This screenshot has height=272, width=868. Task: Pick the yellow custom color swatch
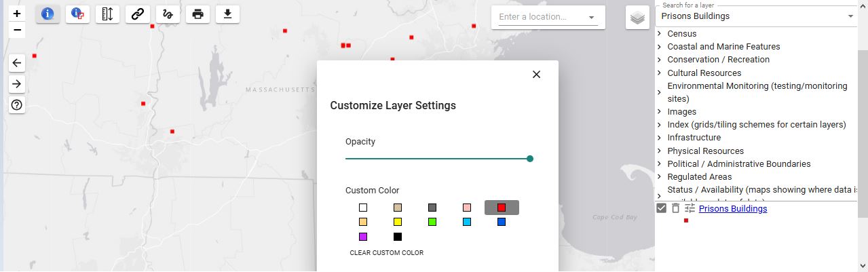coord(398,222)
